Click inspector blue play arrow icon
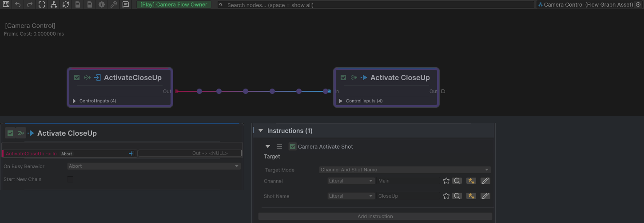The height and width of the screenshot is (223, 644). tap(31, 133)
